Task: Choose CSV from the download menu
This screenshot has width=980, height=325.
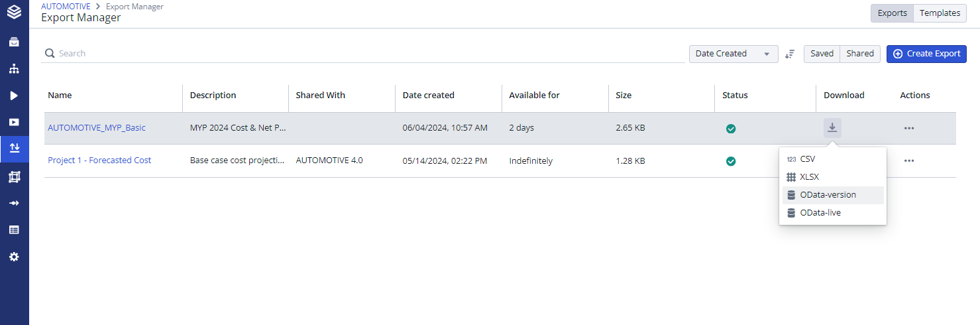Action: [807, 159]
